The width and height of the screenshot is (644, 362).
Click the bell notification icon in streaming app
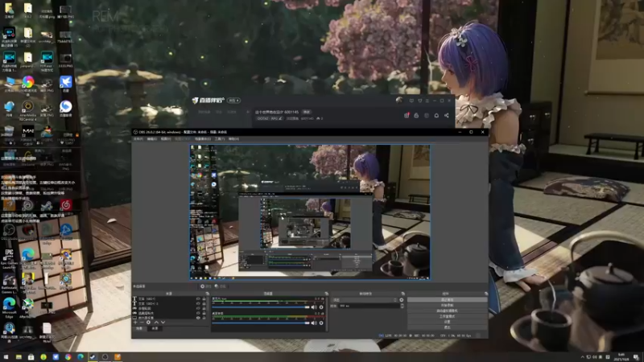tap(436, 115)
